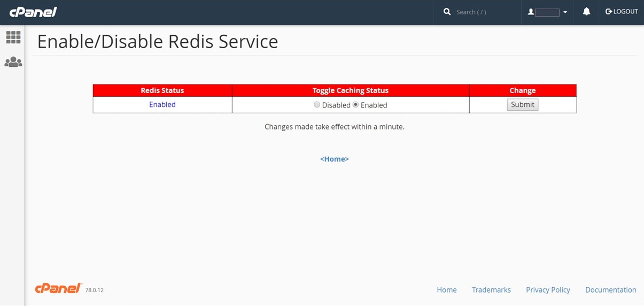Open the apps grid icon in sidebar
The width and height of the screenshot is (644, 306).
(x=13, y=37)
